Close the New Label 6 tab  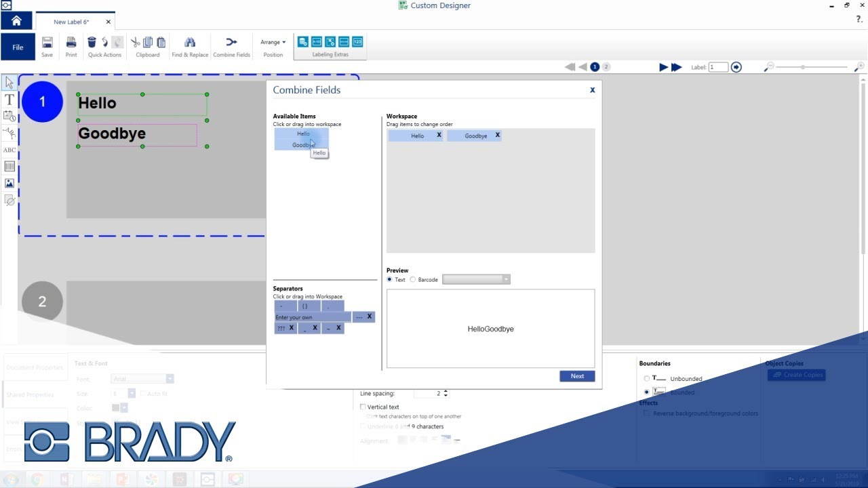point(108,22)
